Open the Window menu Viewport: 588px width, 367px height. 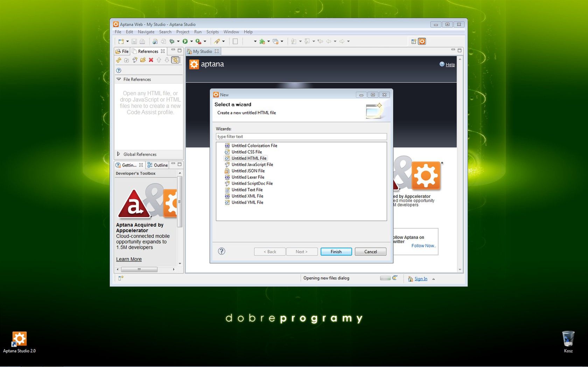(x=231, y=32)
